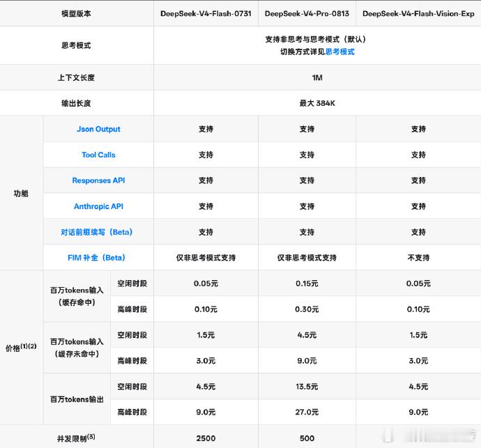Click the text 支持非思考与思考模式（默认）
Viewport: 481px width, 448px height.
(x=316, y=39)
